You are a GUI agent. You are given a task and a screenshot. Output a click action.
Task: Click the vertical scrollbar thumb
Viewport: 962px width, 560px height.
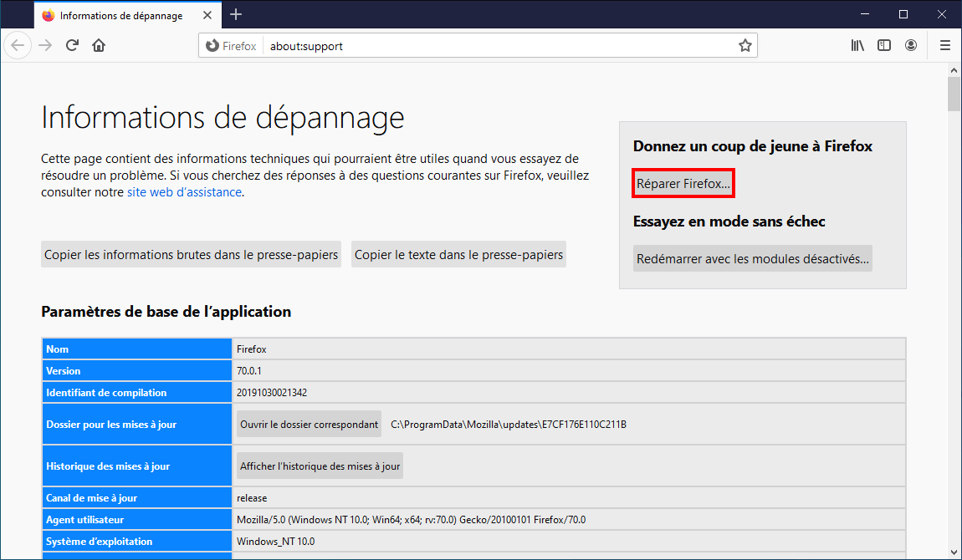(954, 94)
